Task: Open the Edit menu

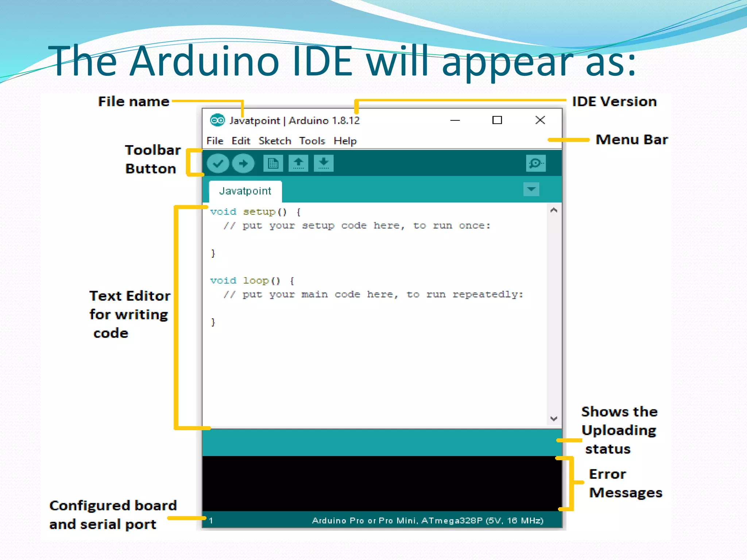Action: 241,141
